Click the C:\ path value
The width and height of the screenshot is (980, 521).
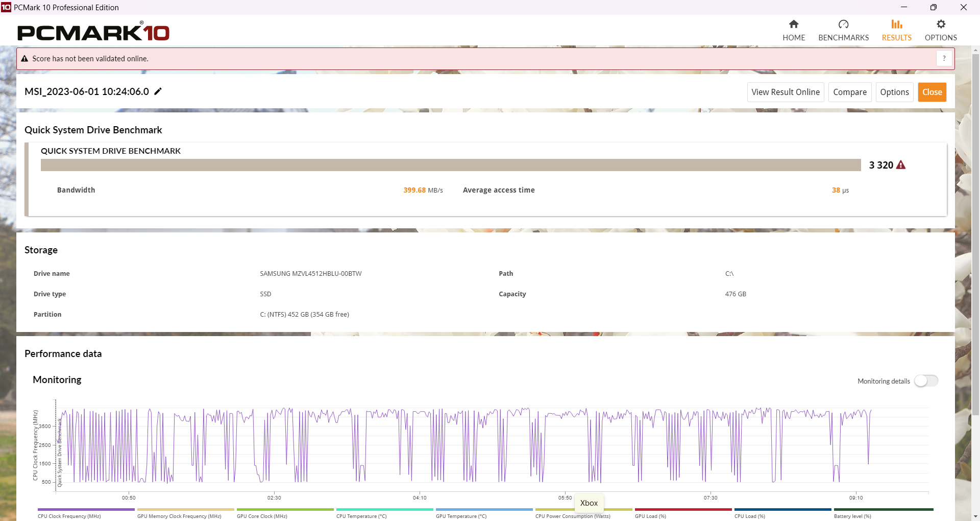point(729,274)
